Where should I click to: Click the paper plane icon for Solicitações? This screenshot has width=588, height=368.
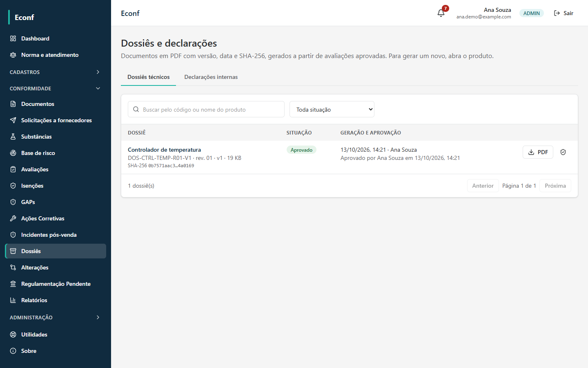tap(13, 120)
